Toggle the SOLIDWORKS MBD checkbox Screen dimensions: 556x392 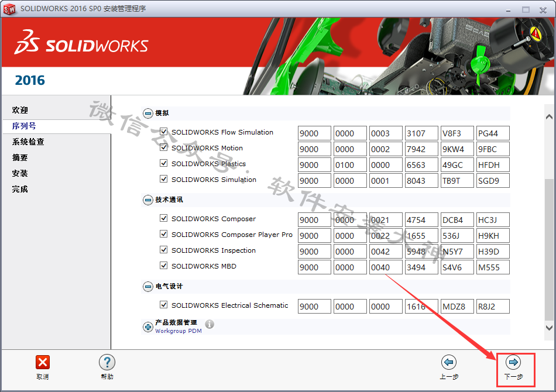[163, 265]
